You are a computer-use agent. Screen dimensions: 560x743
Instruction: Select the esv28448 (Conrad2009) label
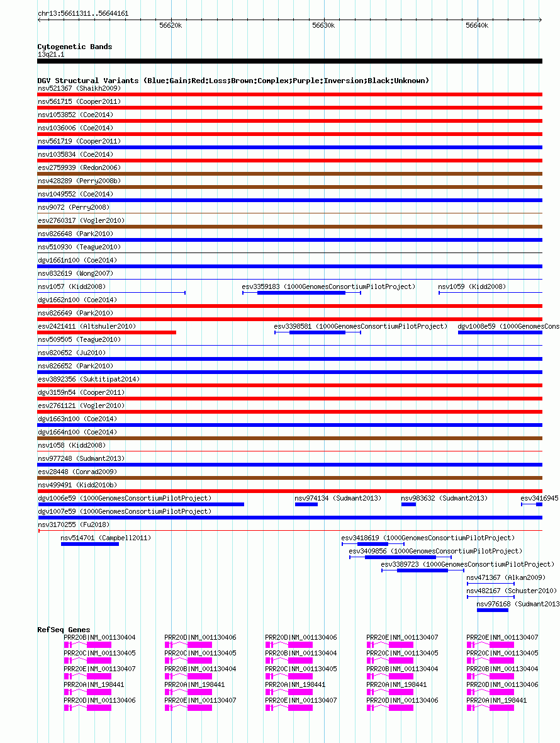pos(77,472)
